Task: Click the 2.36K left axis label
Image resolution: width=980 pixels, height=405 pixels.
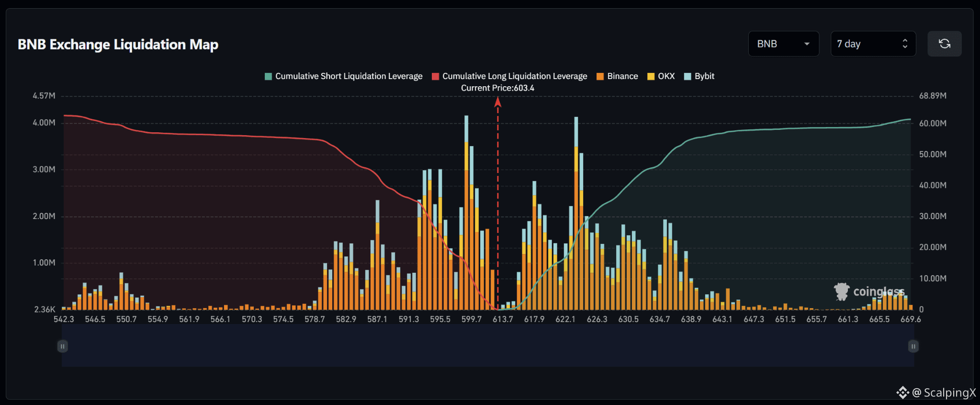Action: [x=45, y=310]
